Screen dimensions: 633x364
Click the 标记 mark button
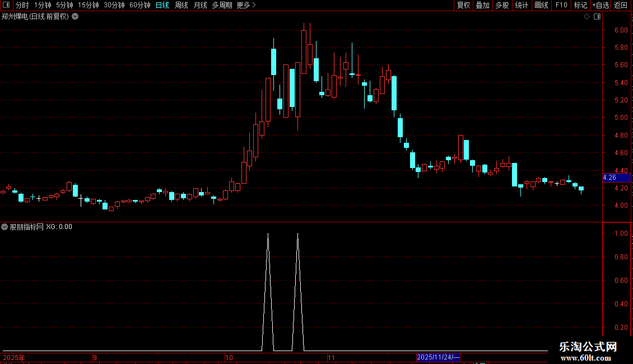tap(580, 5)
